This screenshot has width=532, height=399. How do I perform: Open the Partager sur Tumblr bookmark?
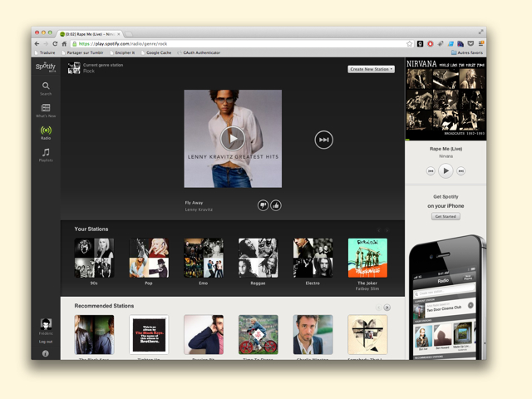(x=82, y=52)
